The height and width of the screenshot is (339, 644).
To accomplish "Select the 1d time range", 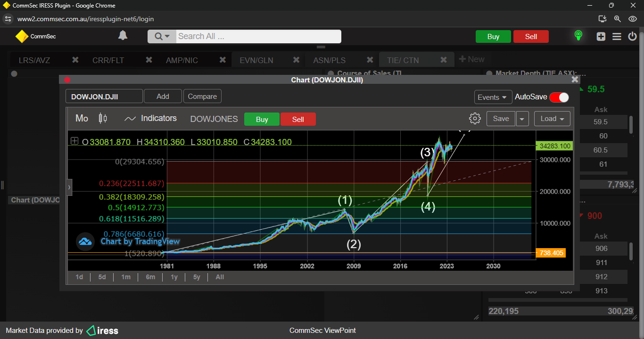I will [79, 277].
